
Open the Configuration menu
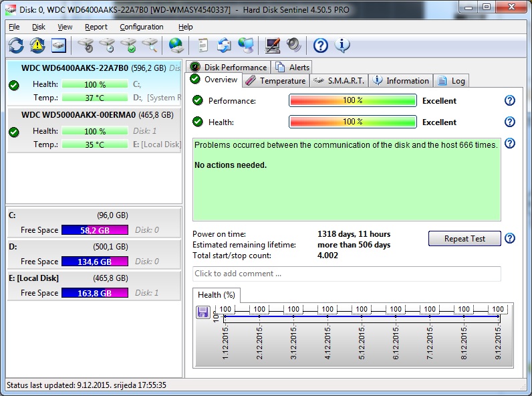click(141, 27)
